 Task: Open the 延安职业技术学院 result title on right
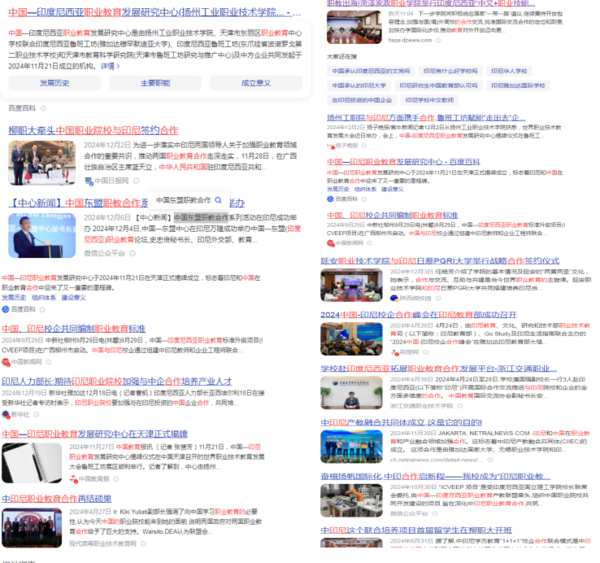tap(439, 260)
